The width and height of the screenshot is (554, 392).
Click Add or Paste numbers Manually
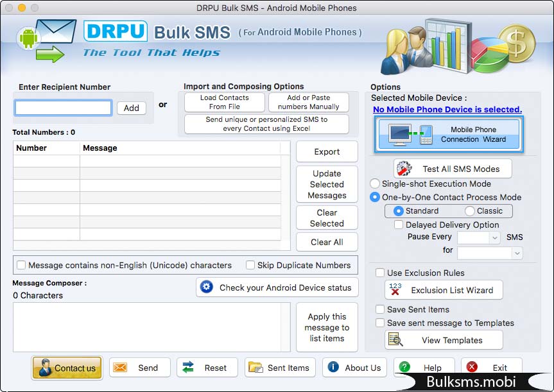tap(308, 102)
